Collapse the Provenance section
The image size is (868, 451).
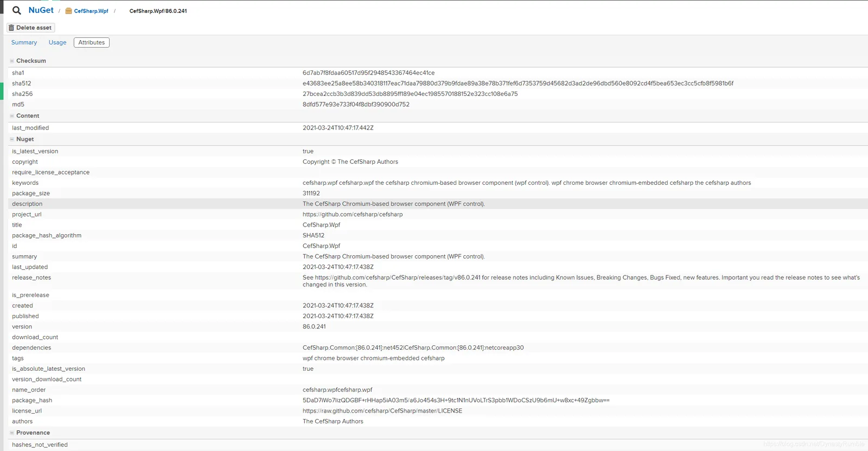[12, 433]
